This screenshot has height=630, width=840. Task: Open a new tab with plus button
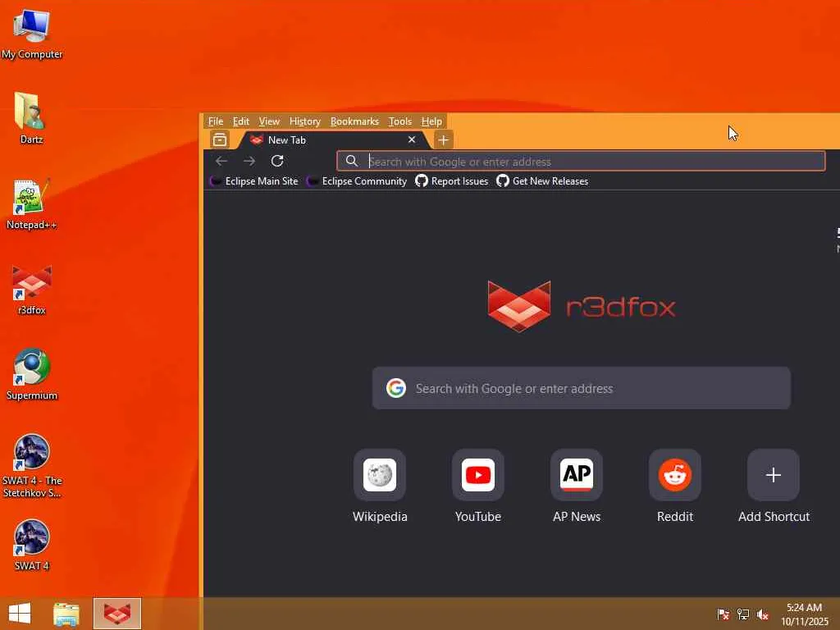pyautogui.click(x=443, y=140)
